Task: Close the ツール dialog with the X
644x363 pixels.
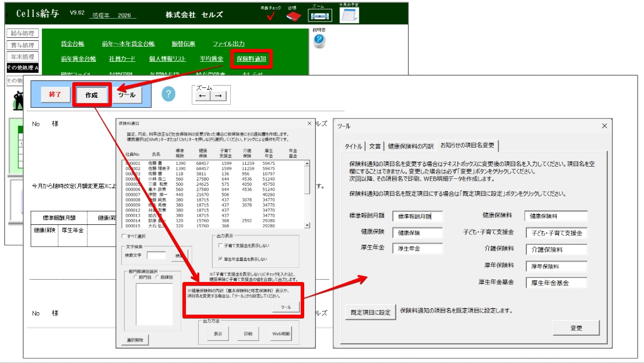Action: pos(604,126)
